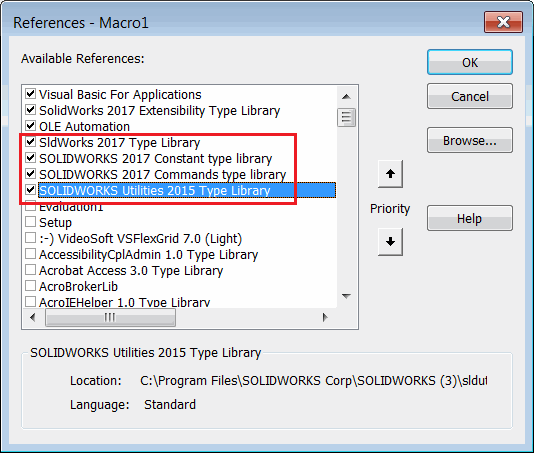Click the Help button
The image size is (534, 453).
pos(470,218)
